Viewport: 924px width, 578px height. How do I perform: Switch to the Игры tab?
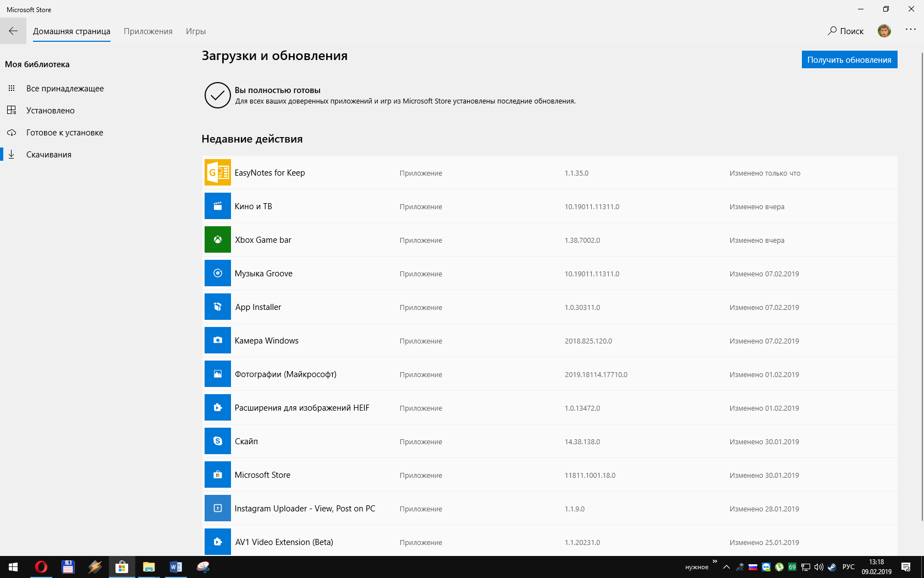click(x=196, y=31)
